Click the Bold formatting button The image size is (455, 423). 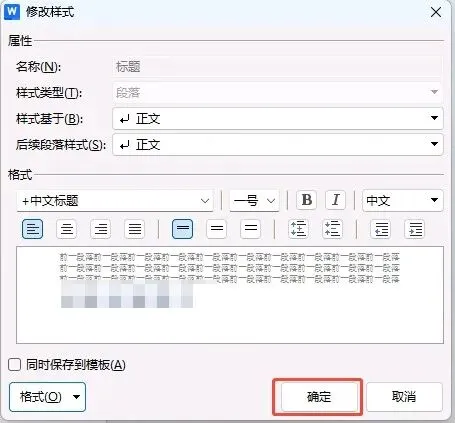[306, 200]
